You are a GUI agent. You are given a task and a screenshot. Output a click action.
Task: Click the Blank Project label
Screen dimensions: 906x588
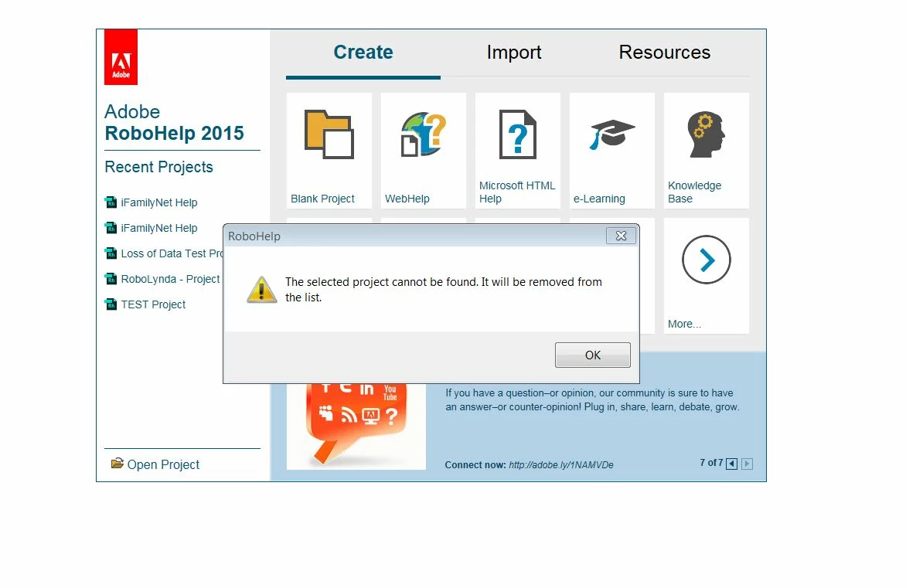pyautogui.click(x=322, y=199)
